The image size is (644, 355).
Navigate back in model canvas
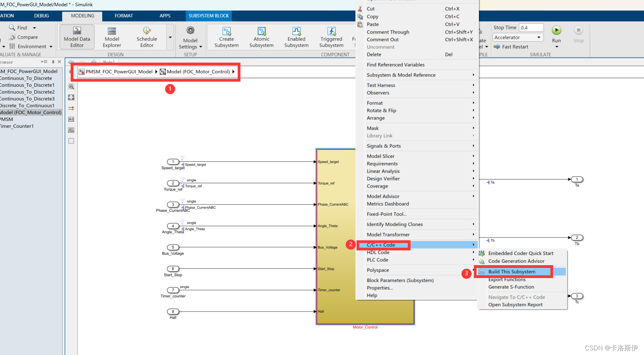[71, 62]
